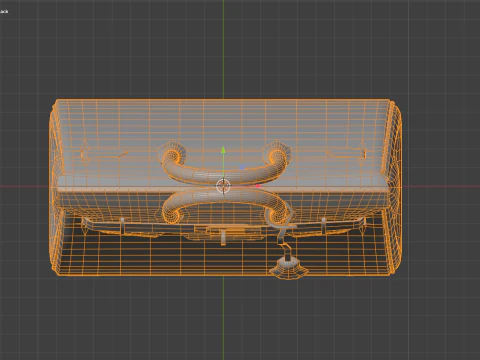Click the blue Z-axis gizmo handle
The width and height of the screenshot is (480, 360).
tap(242, 166)
